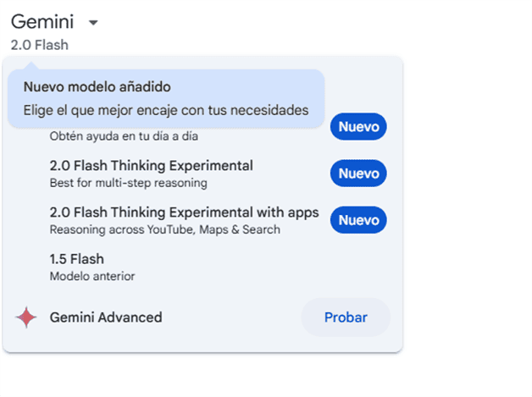Click the Gemini title text

[x=42, y=22]
